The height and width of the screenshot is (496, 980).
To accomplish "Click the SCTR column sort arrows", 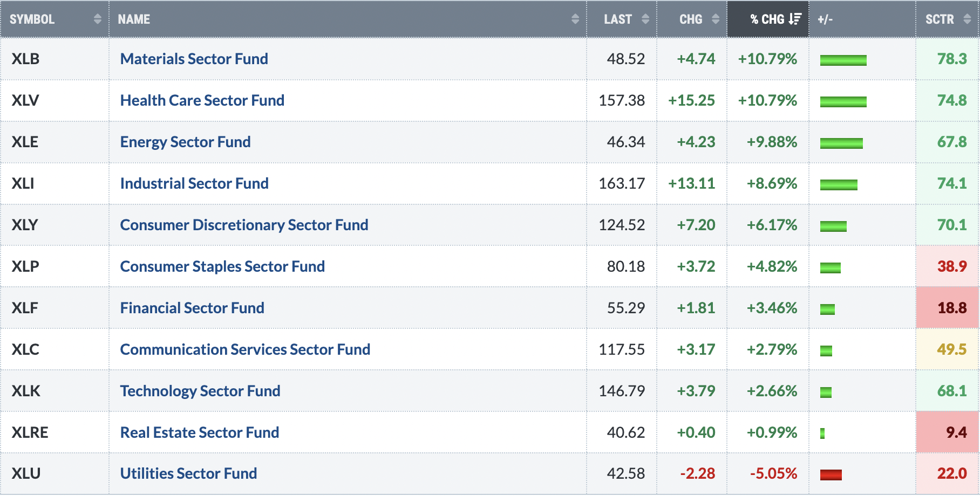I will 967,19.
